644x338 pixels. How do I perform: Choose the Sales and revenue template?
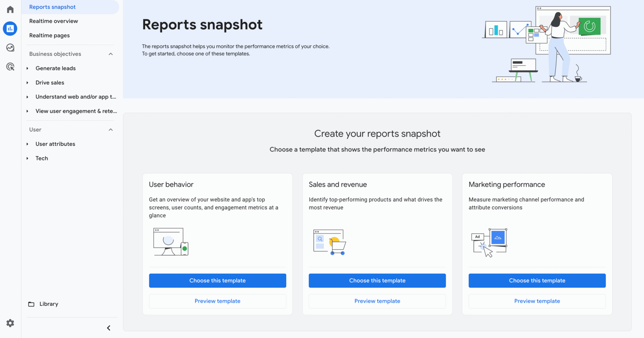coord(377,280)
